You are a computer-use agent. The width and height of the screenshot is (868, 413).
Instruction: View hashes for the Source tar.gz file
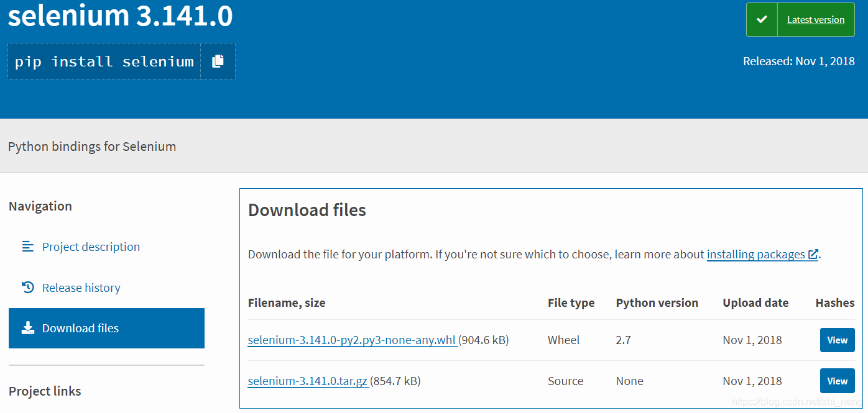(838, 381)
